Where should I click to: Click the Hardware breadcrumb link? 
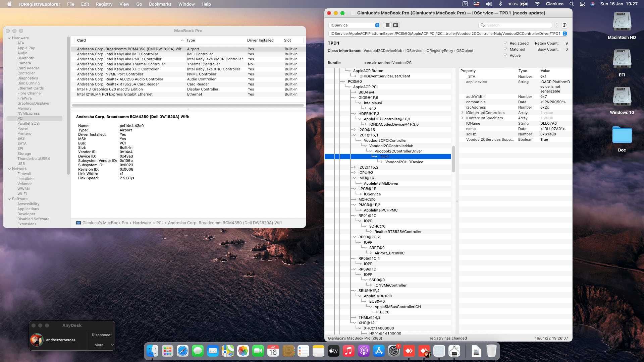pyautogui.click(x=142, y=223)
